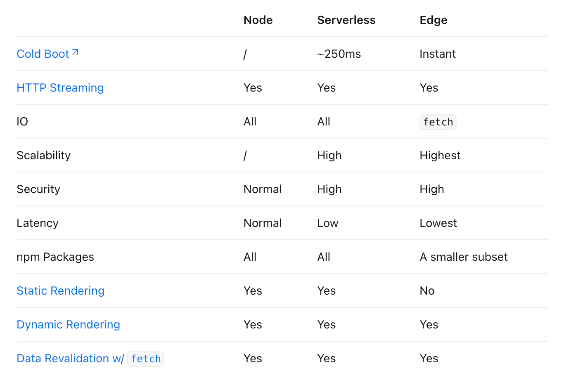Viewport: 564px width, 392px height.
Task: Click the Highest scalability cell
Action: [x=440, y=156]
